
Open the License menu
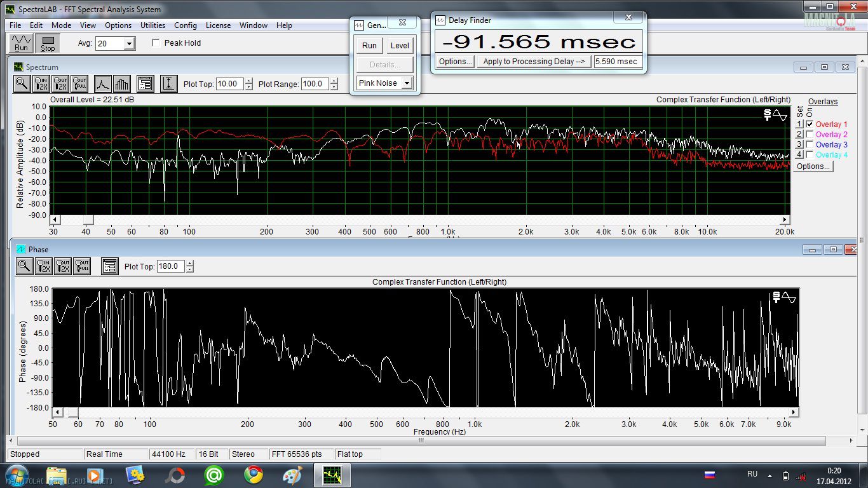218,25
